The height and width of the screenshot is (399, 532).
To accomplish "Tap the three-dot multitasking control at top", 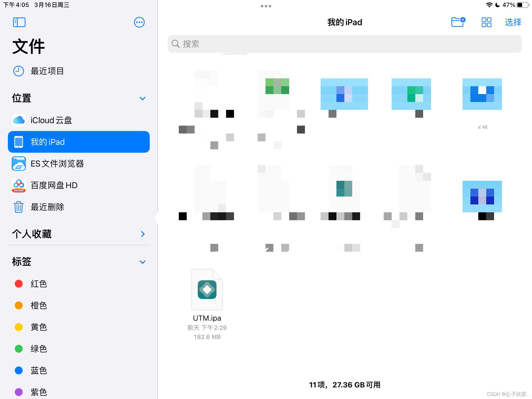I will point(266,6).
